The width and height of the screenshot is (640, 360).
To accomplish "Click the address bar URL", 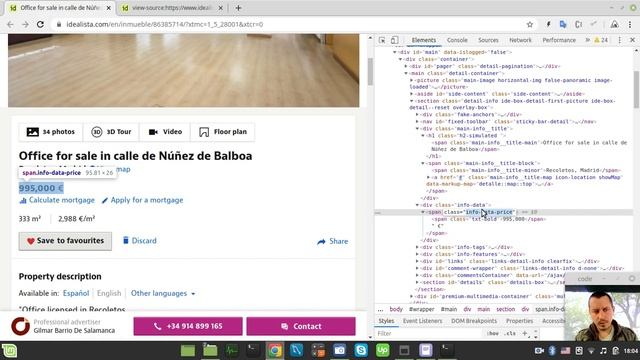I will (x=164, y=24).
